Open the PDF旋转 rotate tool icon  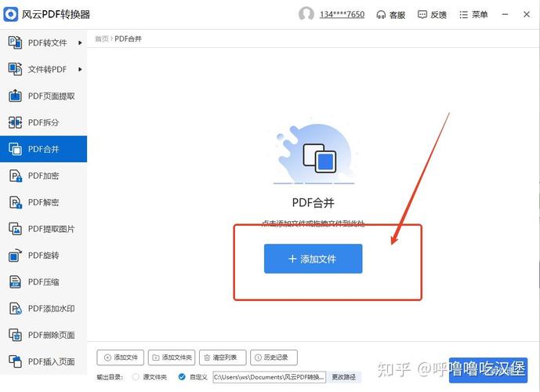point(15,256)
